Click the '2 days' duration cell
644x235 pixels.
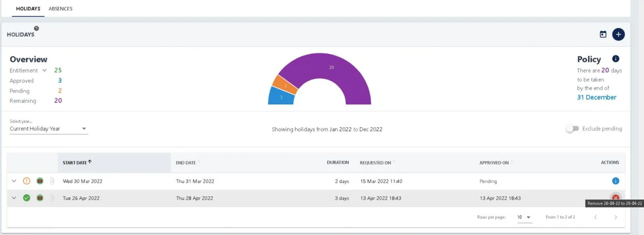tap(341, 181)
